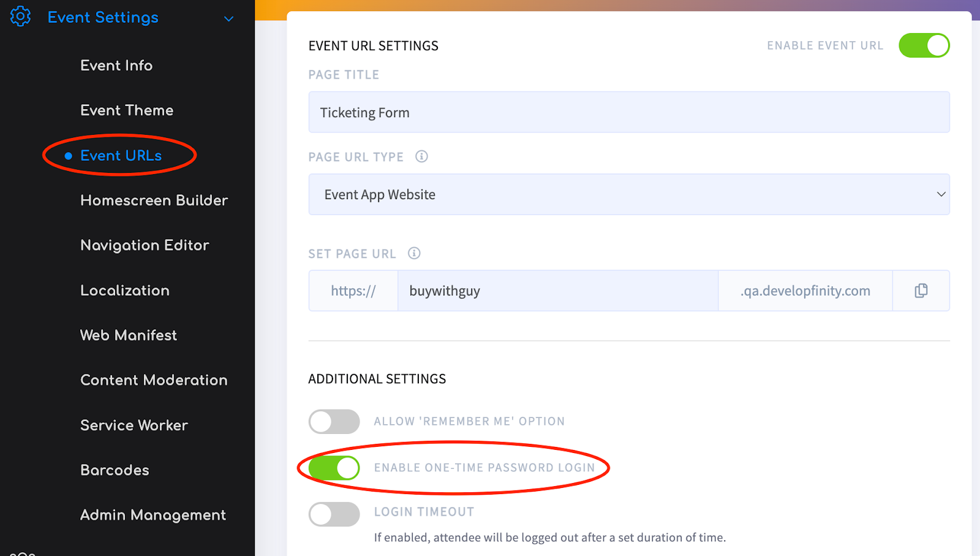
Task: Select Event URLs in sidebar
Action: click(x=121, y=156)
